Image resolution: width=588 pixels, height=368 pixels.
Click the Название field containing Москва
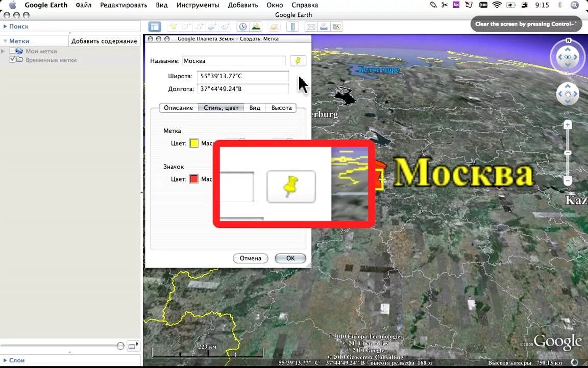(x=234, y=61)
